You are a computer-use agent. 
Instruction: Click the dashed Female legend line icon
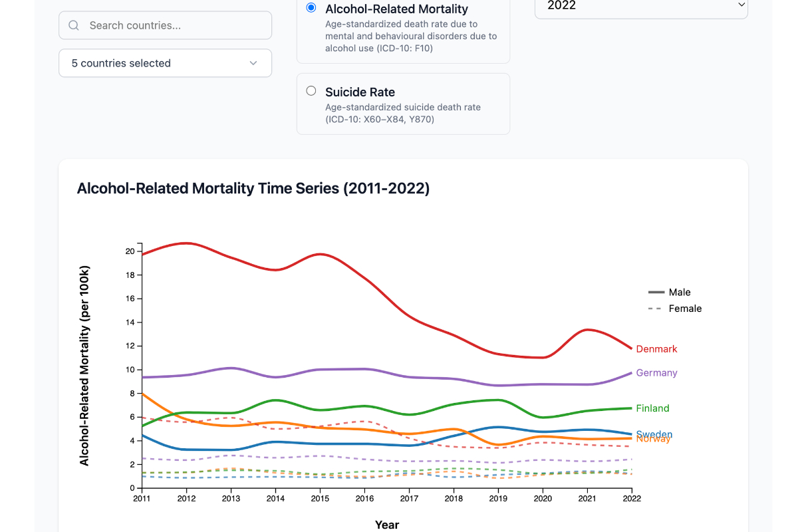(656, 309)
